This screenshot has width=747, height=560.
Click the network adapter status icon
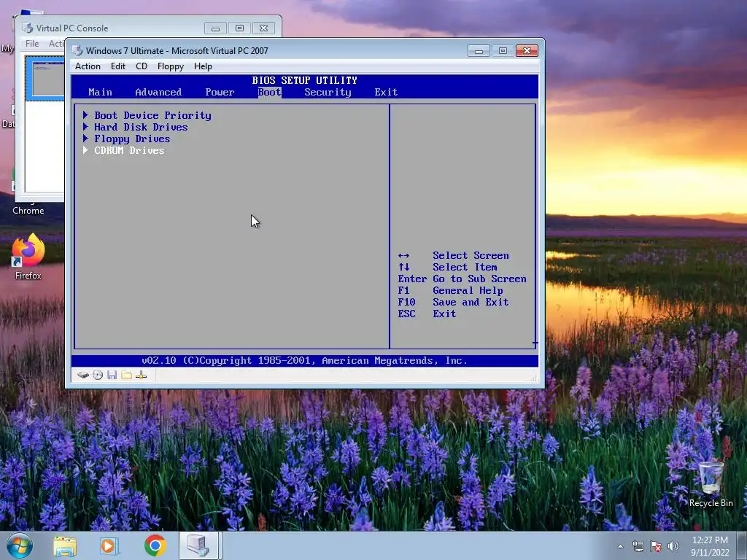pos(141,376)
